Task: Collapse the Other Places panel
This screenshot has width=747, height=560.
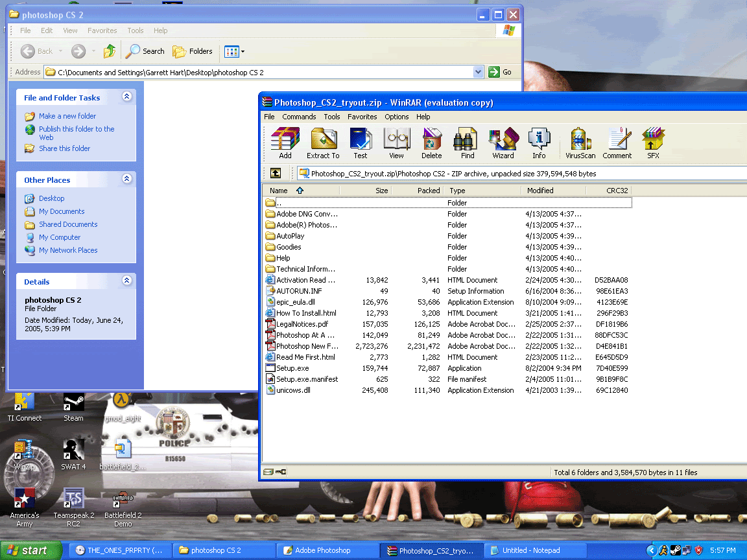Action: tap(126, 179)
